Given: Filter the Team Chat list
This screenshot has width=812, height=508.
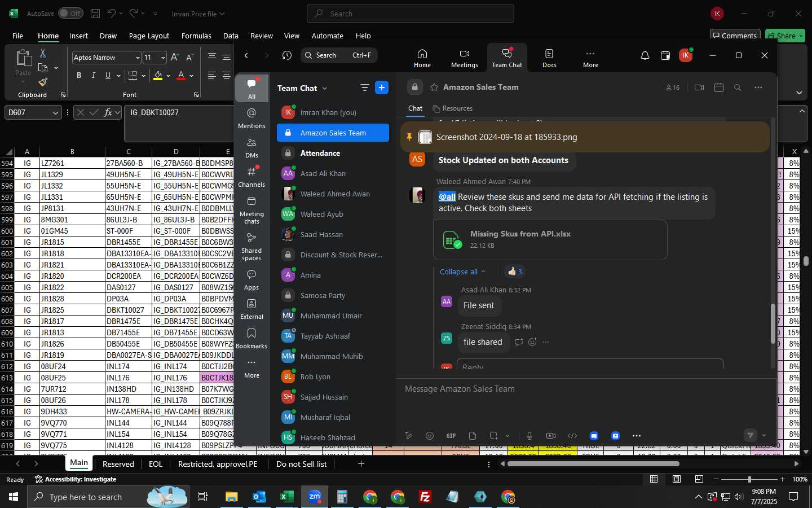Looking at the screenshot, I should 365,87.
